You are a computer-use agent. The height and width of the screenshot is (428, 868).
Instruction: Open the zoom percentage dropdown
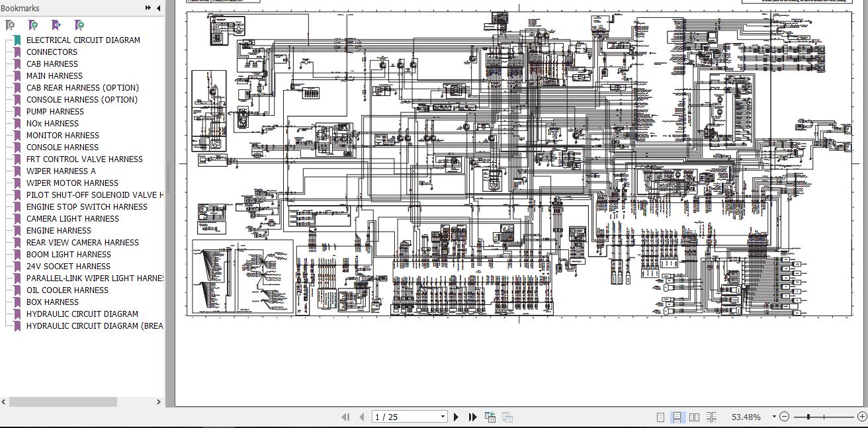point(773,417)
